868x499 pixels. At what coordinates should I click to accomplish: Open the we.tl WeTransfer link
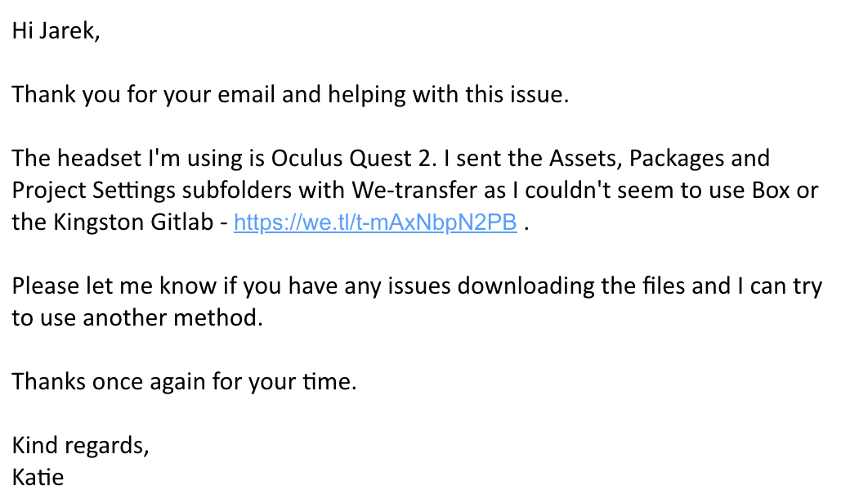[375, 223]
